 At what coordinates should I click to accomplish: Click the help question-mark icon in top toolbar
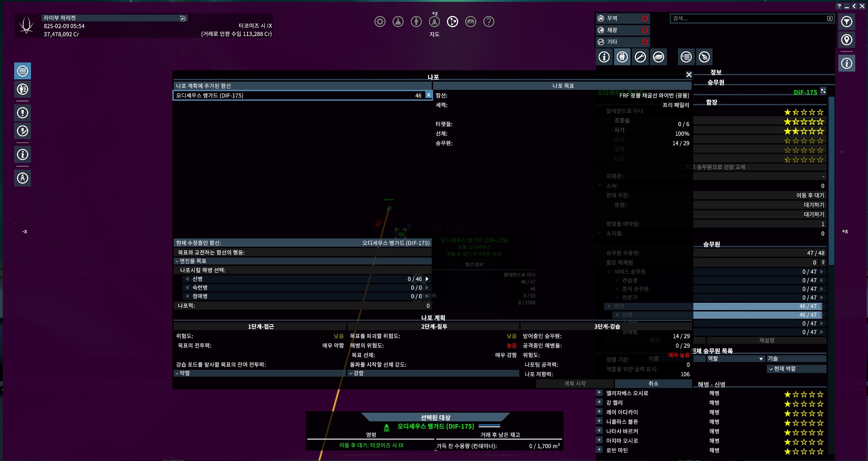pos(489,21)
